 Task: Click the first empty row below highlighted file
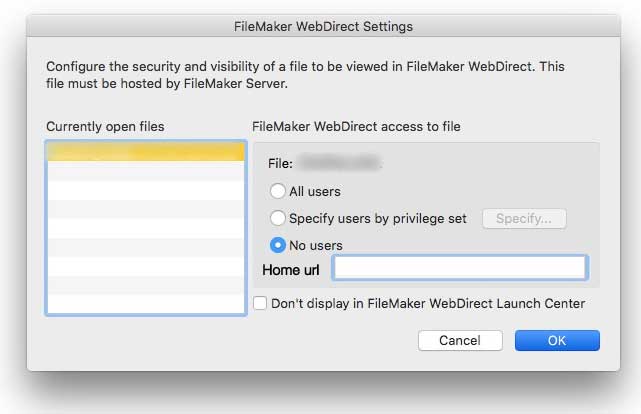point(145,171)
